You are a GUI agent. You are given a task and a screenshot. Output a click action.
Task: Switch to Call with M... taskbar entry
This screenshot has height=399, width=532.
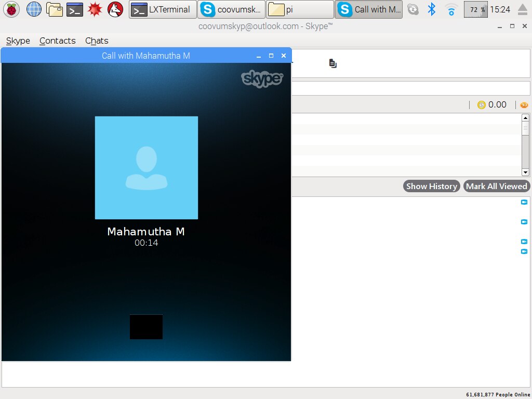tap(368, 9)
